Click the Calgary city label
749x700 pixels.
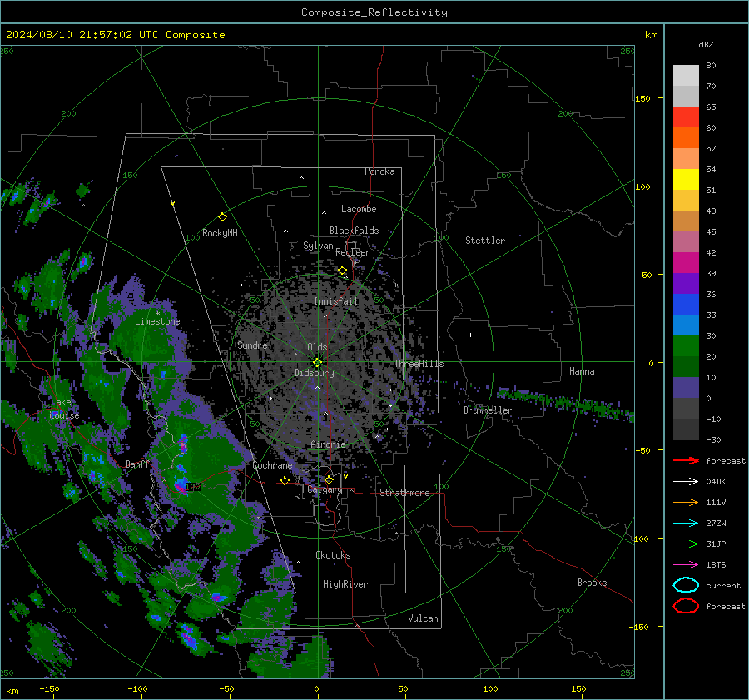point(325,489)
